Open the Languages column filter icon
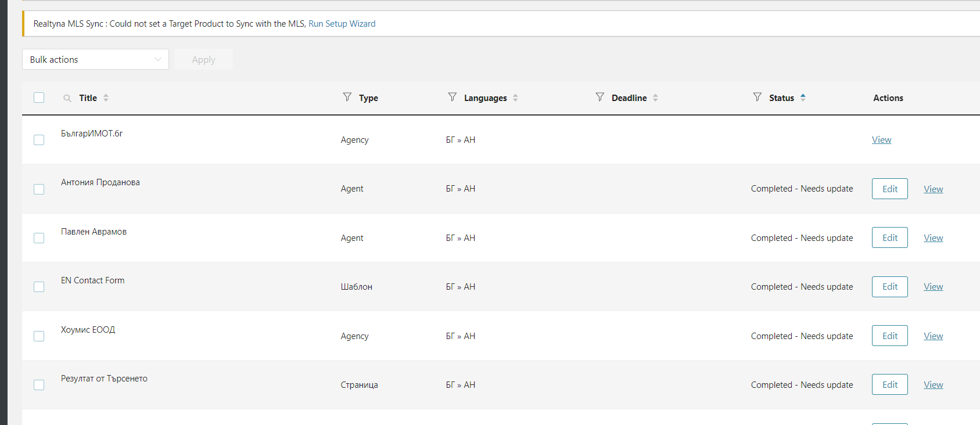 pyautogui.click(x=452, y=97)
